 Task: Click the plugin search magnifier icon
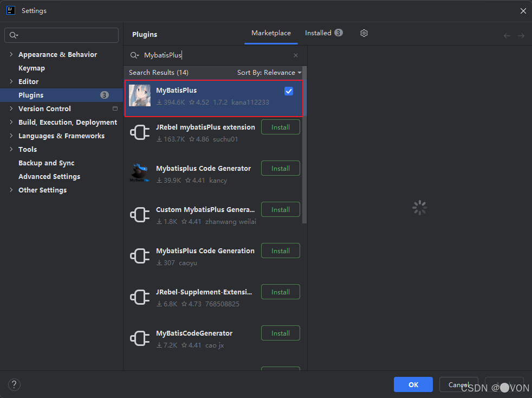[x=134, y=55]
